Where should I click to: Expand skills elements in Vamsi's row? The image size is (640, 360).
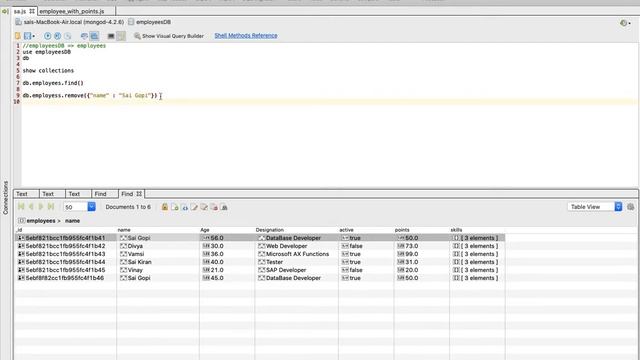coord(477,254)
